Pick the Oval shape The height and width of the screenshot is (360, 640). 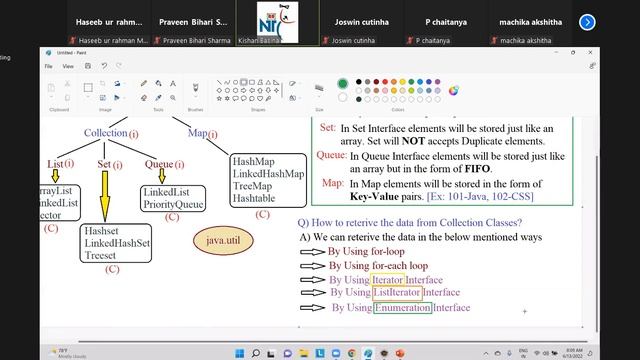235,82
